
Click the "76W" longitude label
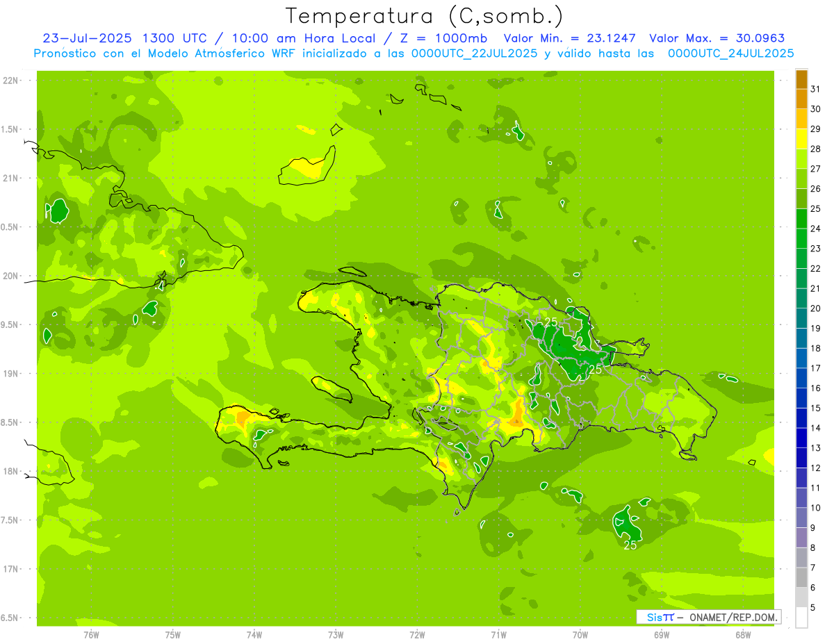(x=90, y=634)
